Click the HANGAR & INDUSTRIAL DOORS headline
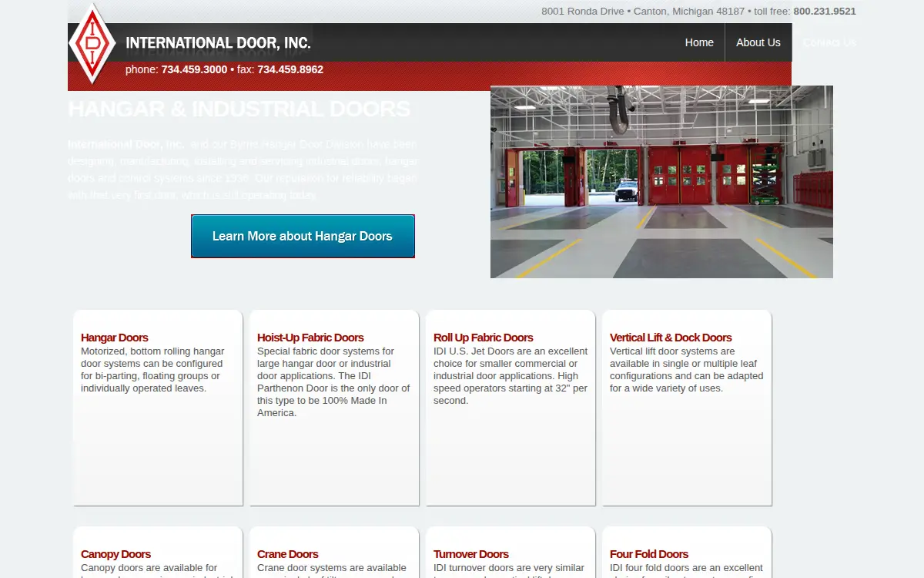The height and width of the screenshot is (578, 924). point(239,109)
